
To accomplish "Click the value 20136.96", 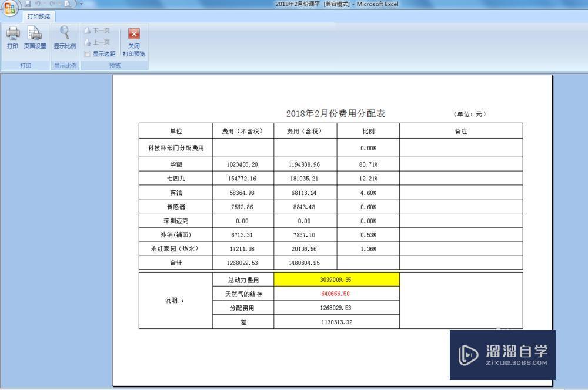I will point(304,249).
